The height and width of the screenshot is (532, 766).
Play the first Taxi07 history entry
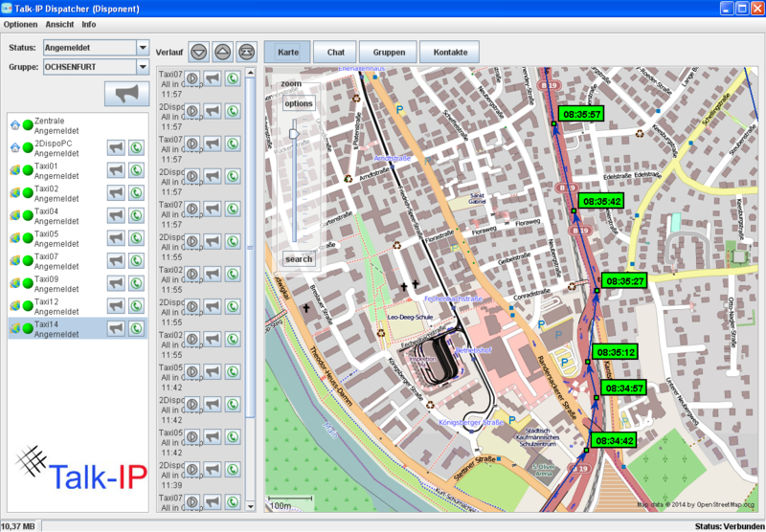192,78
